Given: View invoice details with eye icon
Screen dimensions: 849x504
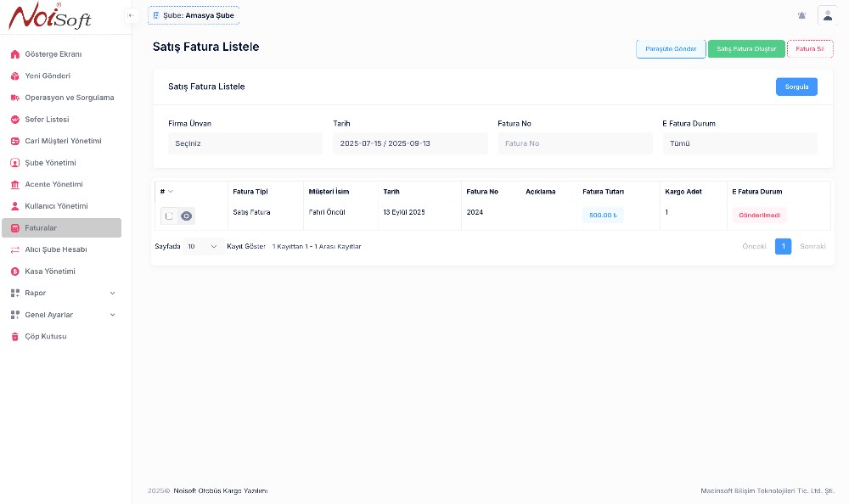Looking at the screenshot, I should point(187,216).
